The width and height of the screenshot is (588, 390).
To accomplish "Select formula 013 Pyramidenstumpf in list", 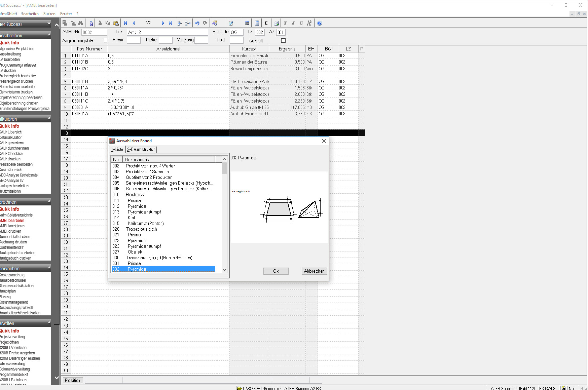I will pyautogui.click(x=144, y=212).
